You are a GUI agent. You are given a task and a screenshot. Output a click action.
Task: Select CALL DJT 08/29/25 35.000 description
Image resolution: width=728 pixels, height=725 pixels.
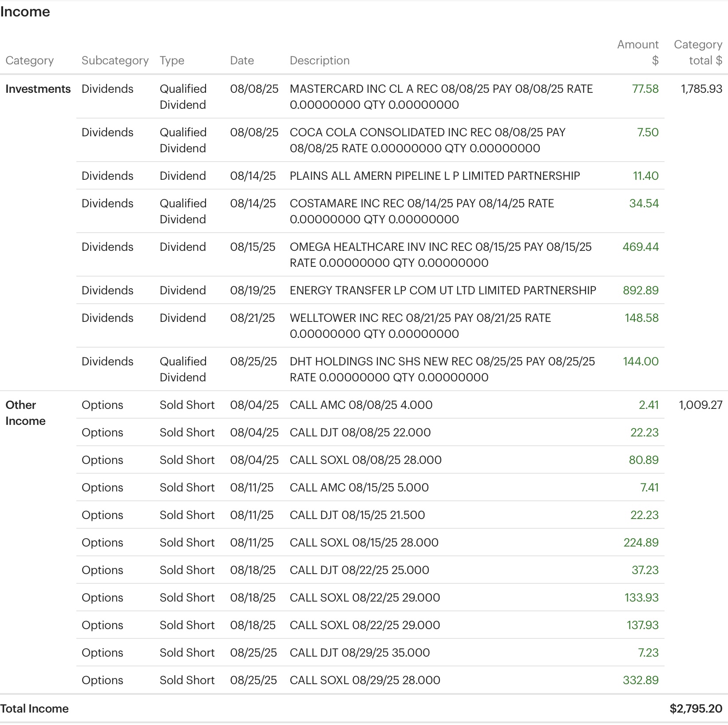(360, 653)
